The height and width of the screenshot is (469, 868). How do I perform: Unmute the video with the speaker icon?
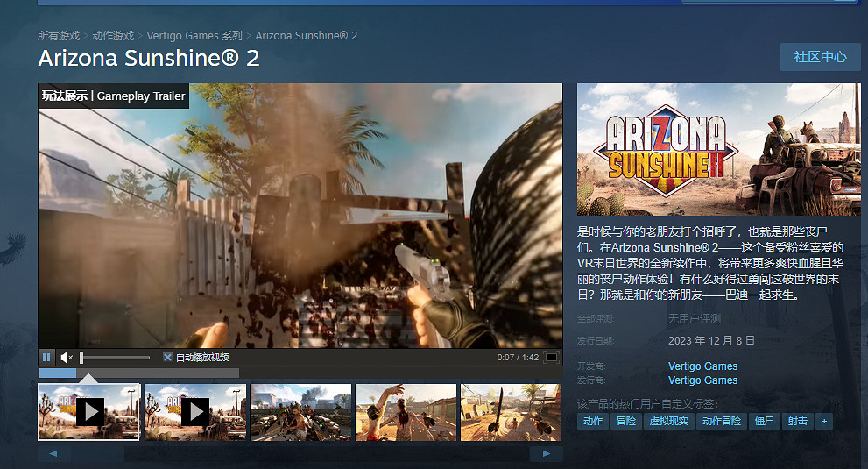pyautogui.click(x=67, y=357)
